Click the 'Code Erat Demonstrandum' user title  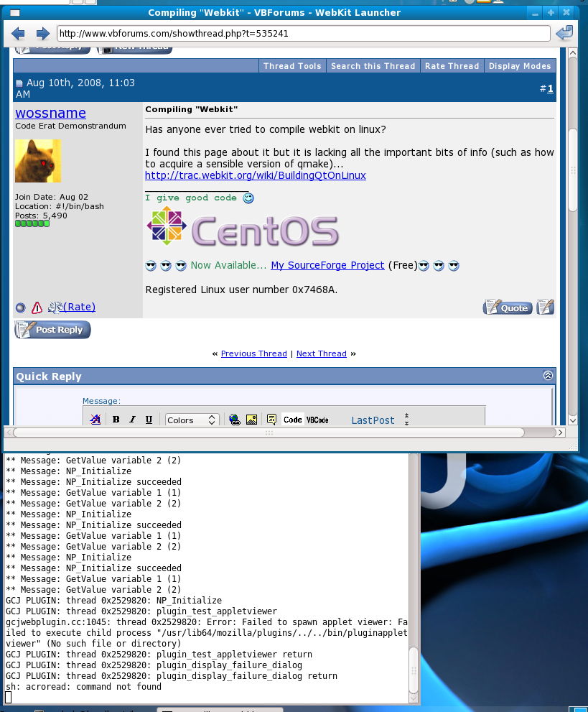(71, 126)
